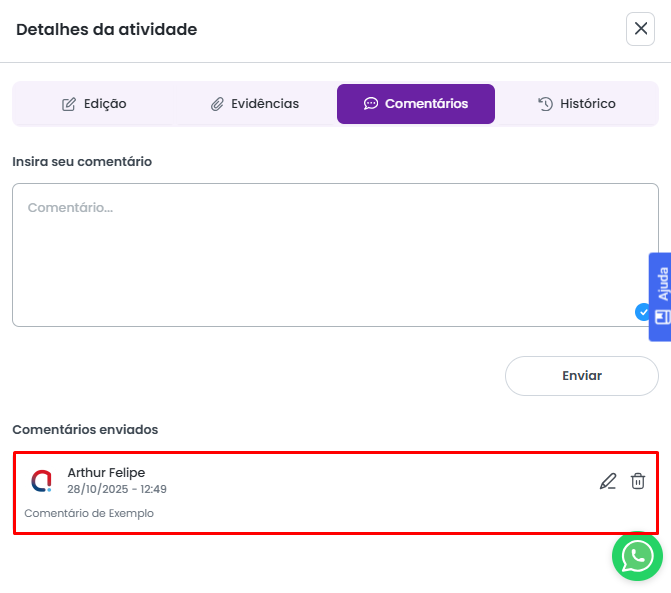Focus the Comentário text area
Screen dimensions: 671x593
pos(335,255)
